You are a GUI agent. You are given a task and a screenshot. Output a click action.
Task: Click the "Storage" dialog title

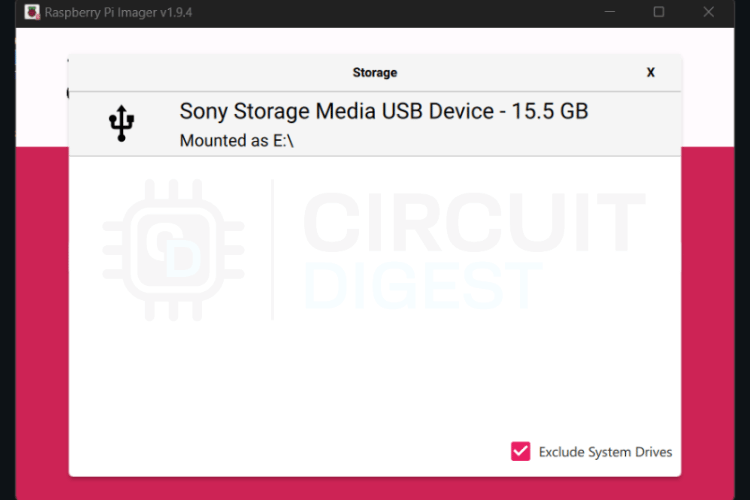pyautogui.click(x=375, y=72)
